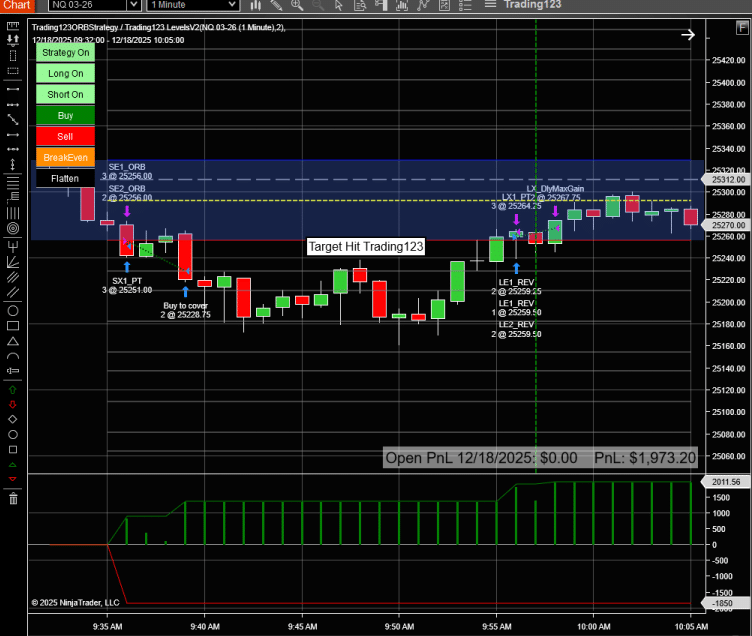The width and height of the screenshot is (752, 636).
Task: Click the red Sell button
Action: click(x=65, y=137)
